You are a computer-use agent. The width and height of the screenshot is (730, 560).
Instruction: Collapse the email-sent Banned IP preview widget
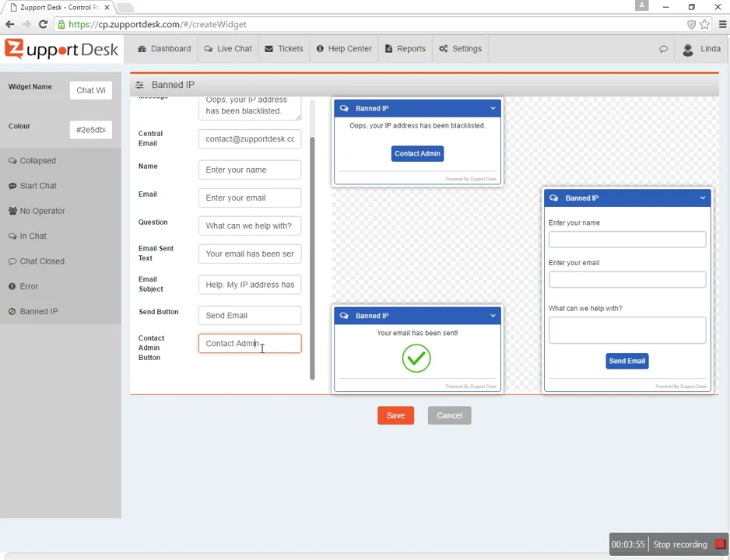click(493, 316)
